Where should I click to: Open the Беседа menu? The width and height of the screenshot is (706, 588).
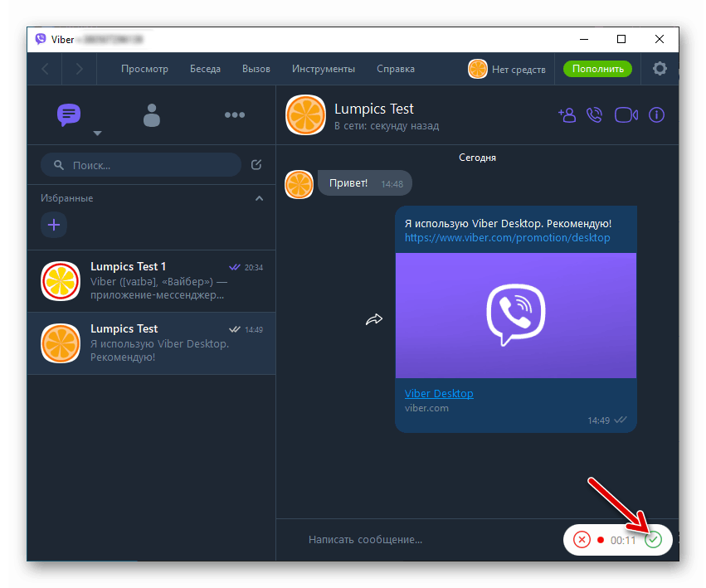click(x=205, y=69)
